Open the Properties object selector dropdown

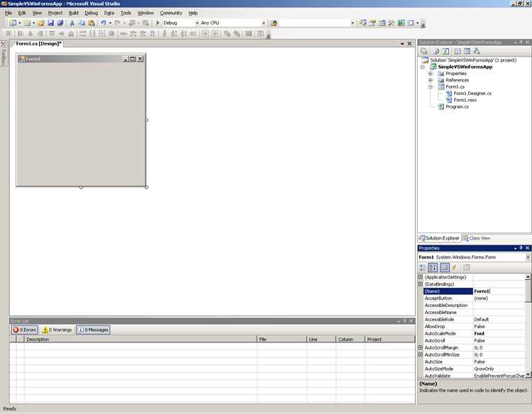tap(528, 257)
